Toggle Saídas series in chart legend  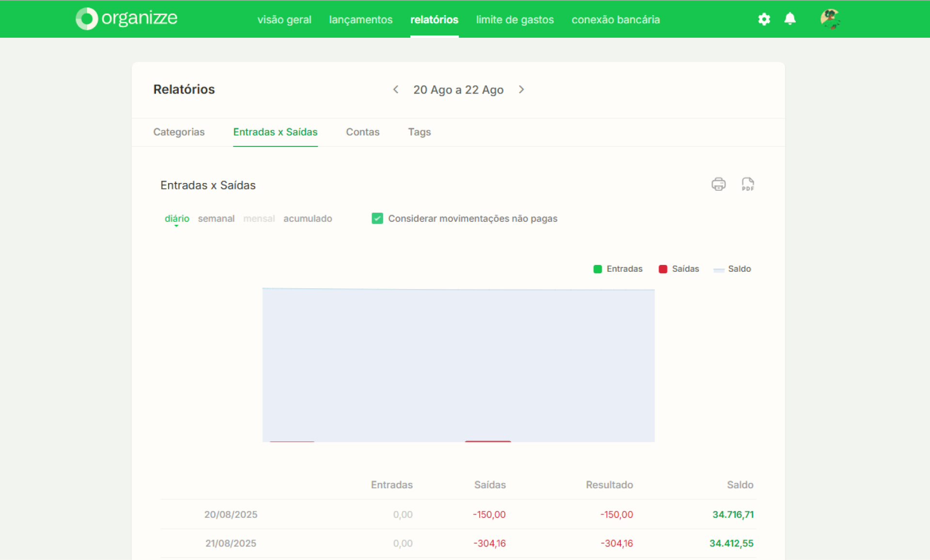click(x=679, y=269)
